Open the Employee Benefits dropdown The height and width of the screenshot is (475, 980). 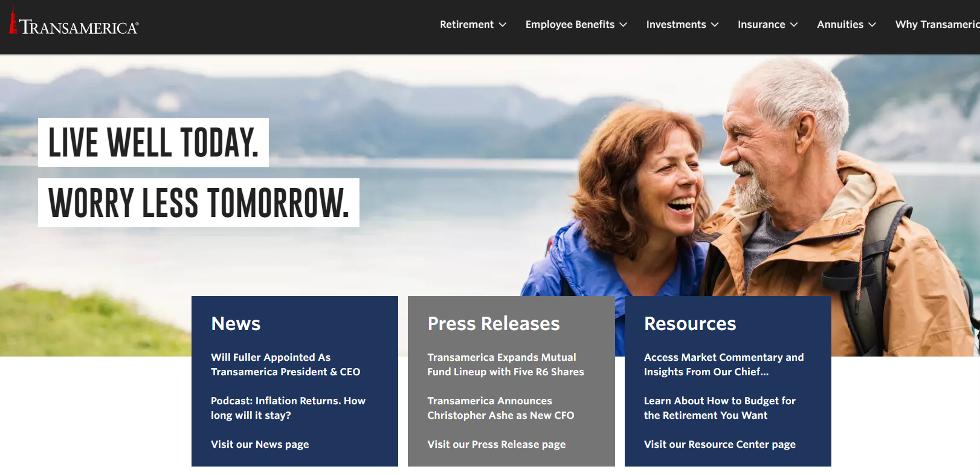pos(576,24)
